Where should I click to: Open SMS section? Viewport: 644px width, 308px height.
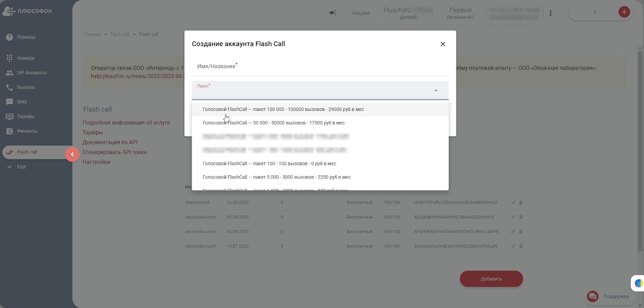[22, 102]
